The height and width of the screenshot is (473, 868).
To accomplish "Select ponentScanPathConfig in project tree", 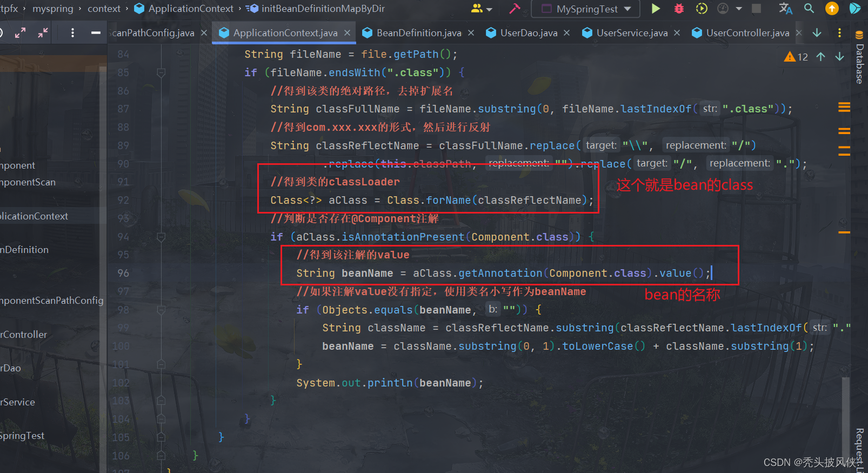I will [51, 301].
